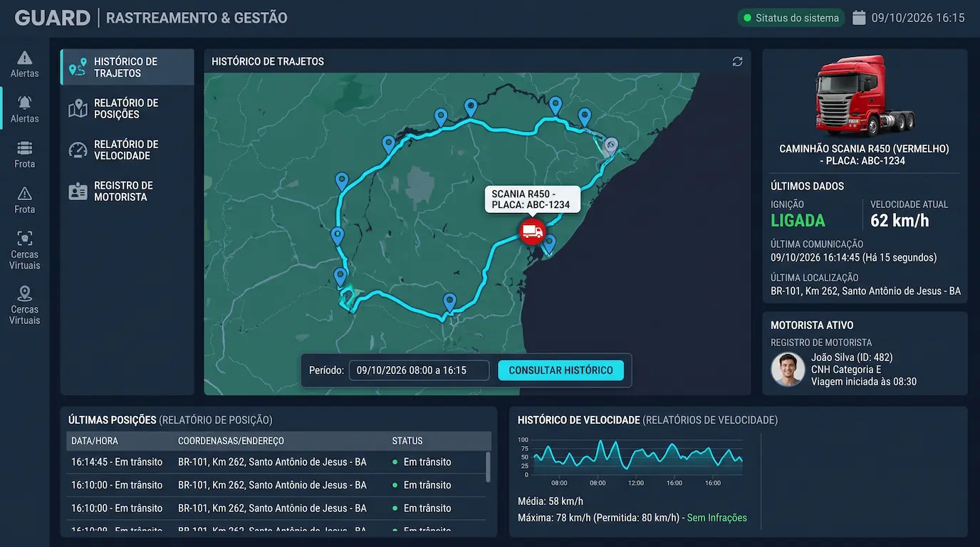The width and height of the screenshot is (980, 547).
Task: Click the speed history line chart
Action: coord(638,456)
